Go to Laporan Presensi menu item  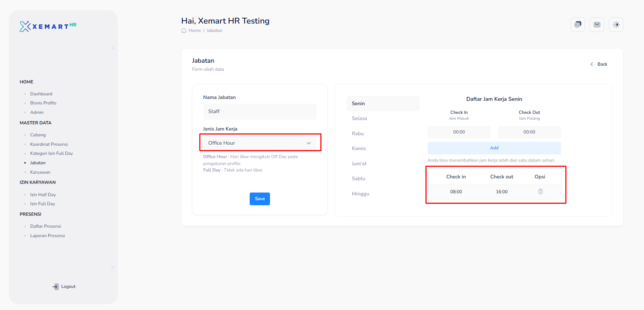[x=47, y=236]
